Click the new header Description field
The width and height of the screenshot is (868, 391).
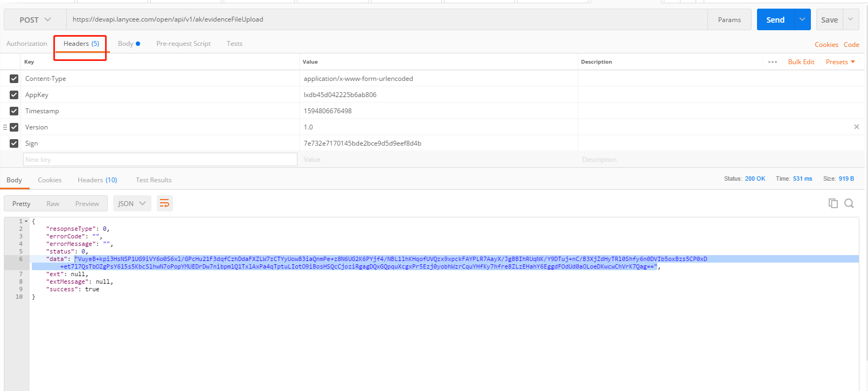point(721,160)
